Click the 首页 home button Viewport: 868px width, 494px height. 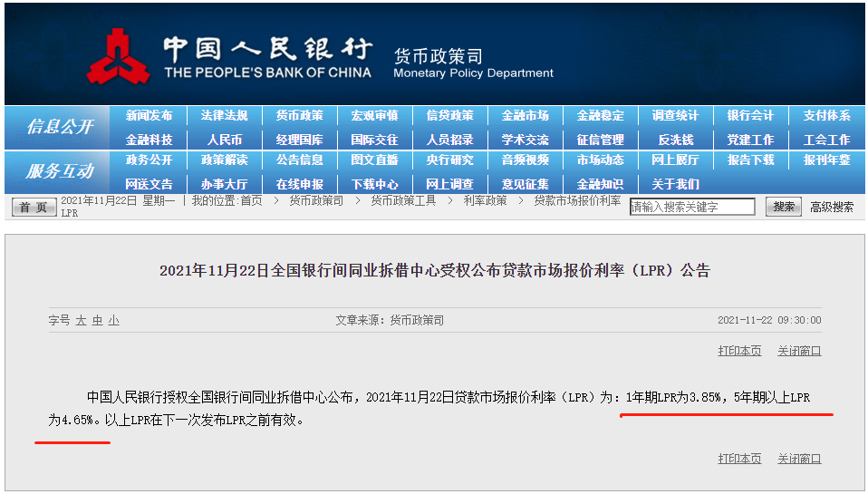pos(34,208)
